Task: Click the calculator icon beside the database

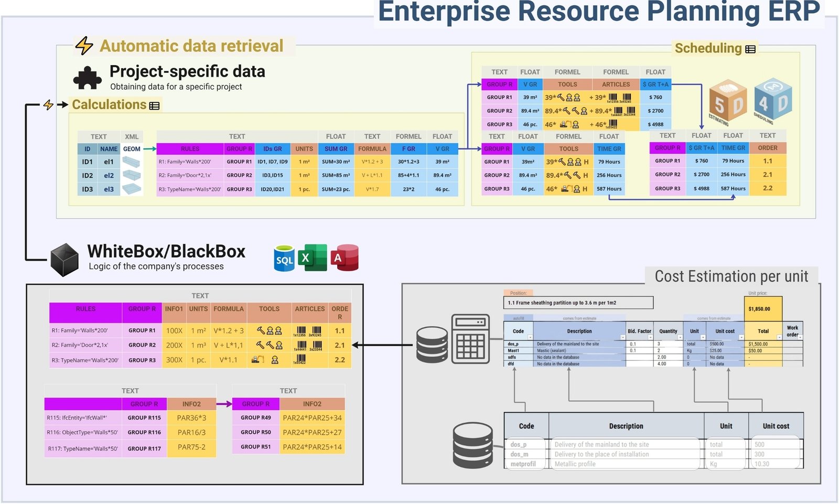Action: [470, 338]
